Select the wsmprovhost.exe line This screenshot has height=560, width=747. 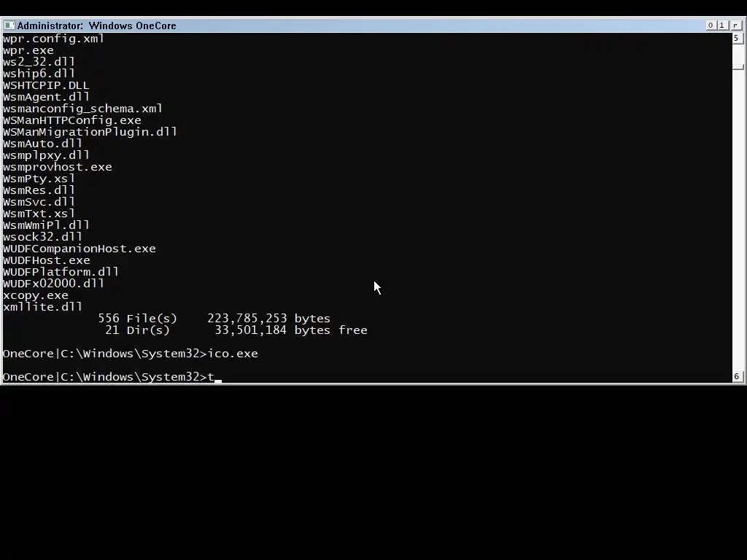point(58,167)
